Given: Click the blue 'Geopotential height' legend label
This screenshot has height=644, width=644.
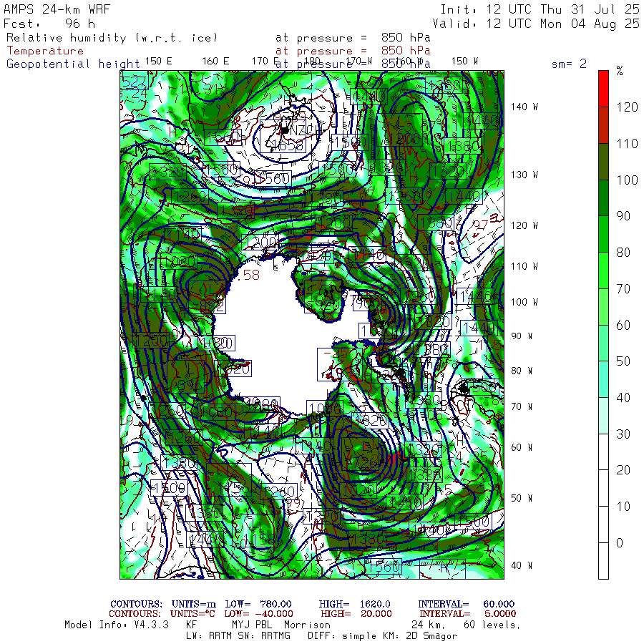Looking at the screenshot, I should click(x=73, y=64).
